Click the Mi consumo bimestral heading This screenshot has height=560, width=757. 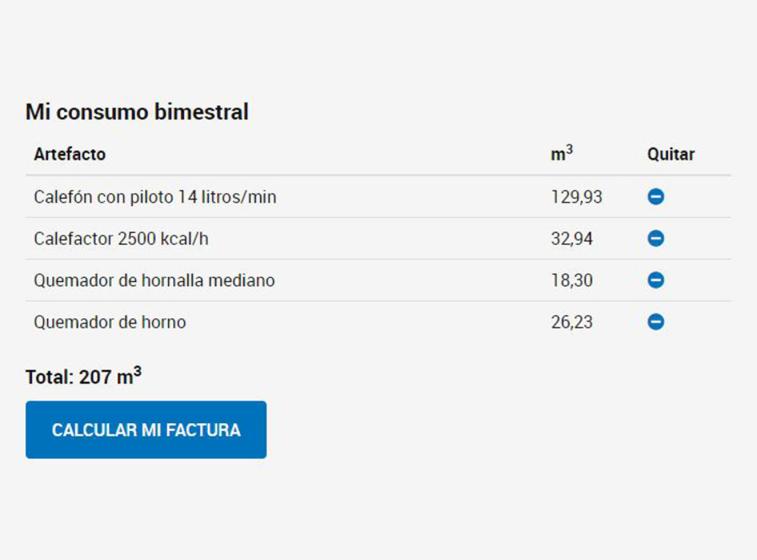point(137,112)
